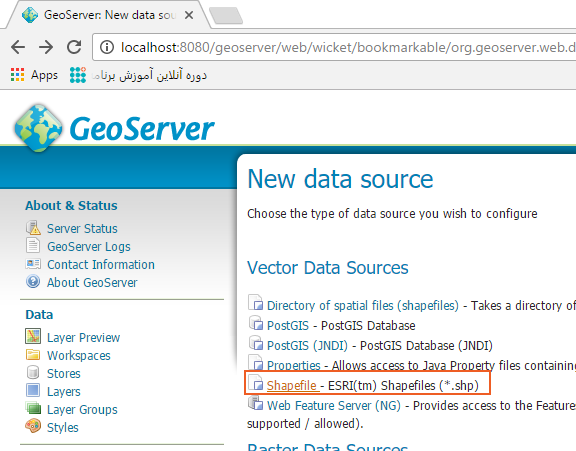Screen dimensions: 576x451
Task: Click the 'Data' section heading
Action: click(39, 314)
